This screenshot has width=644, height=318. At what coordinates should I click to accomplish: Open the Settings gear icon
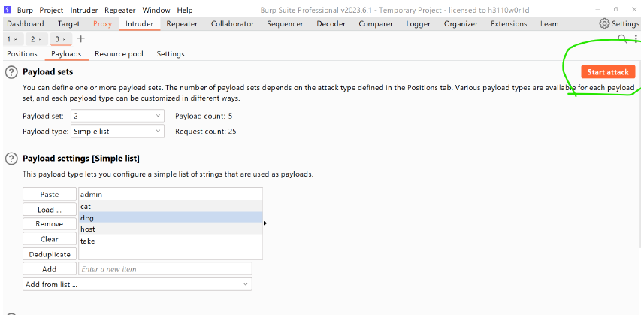[604, 24]
